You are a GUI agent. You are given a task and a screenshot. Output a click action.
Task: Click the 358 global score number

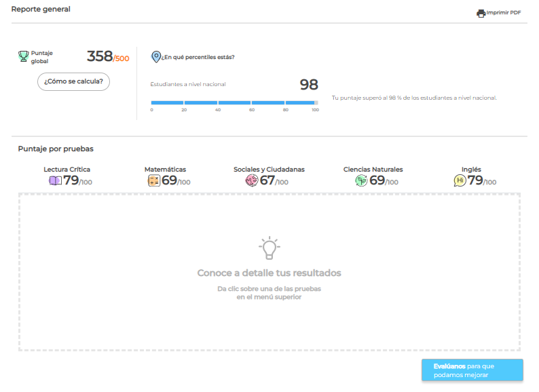point(99,57)
